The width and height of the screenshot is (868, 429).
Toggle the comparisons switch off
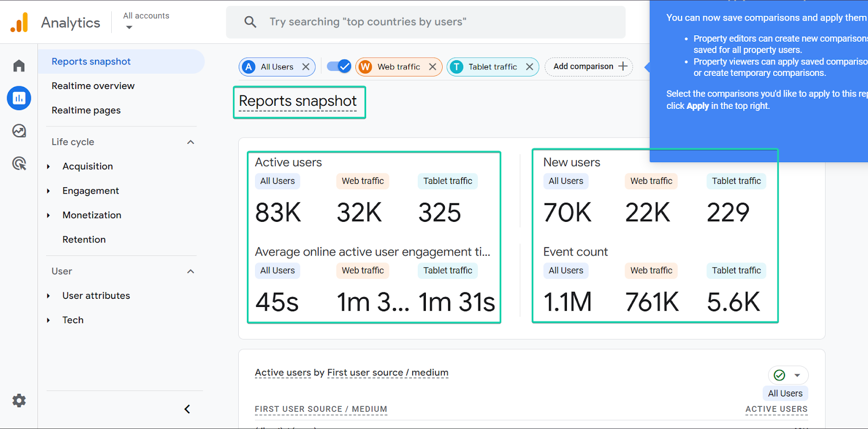click(x=339, y=66)
